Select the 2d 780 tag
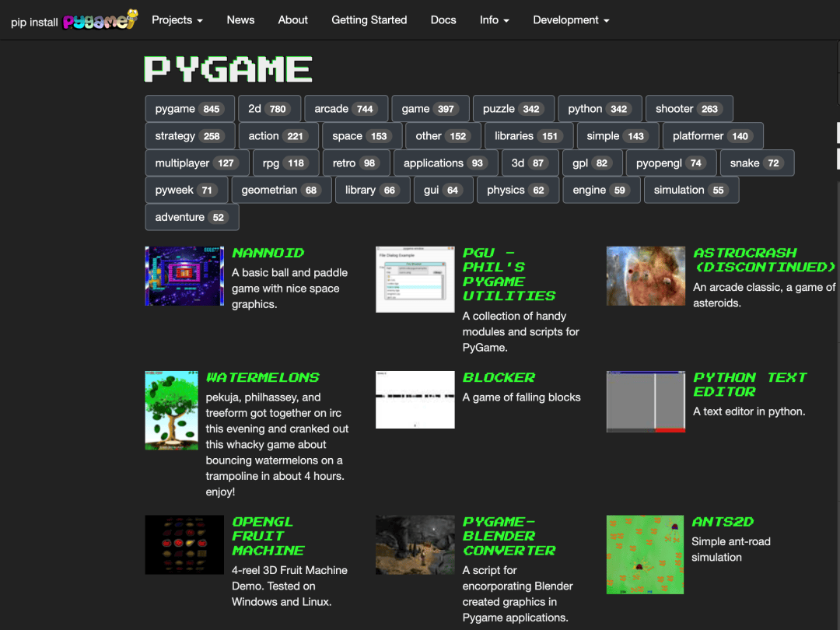Image resolution: width=840 pixels, height=630 pixels. point(269,109)
